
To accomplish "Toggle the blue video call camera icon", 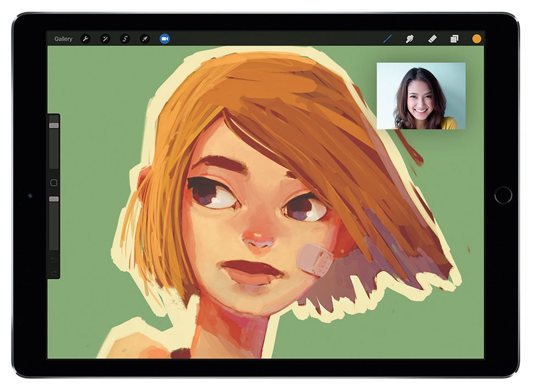I will click(x=164, y=38).
